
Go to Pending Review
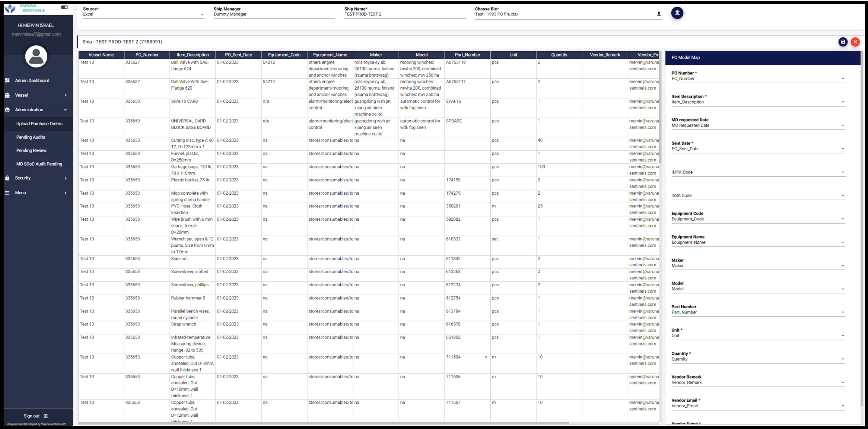point(31,151)
